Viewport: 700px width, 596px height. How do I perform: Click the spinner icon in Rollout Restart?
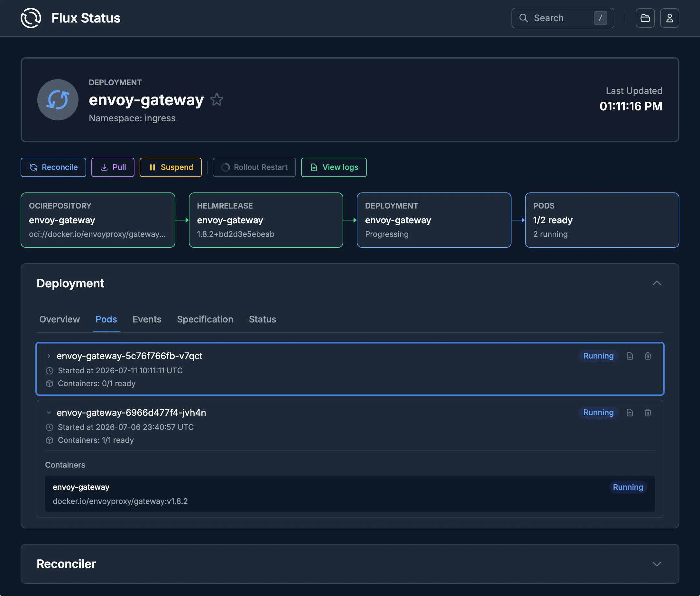click(x=225, y=167)
